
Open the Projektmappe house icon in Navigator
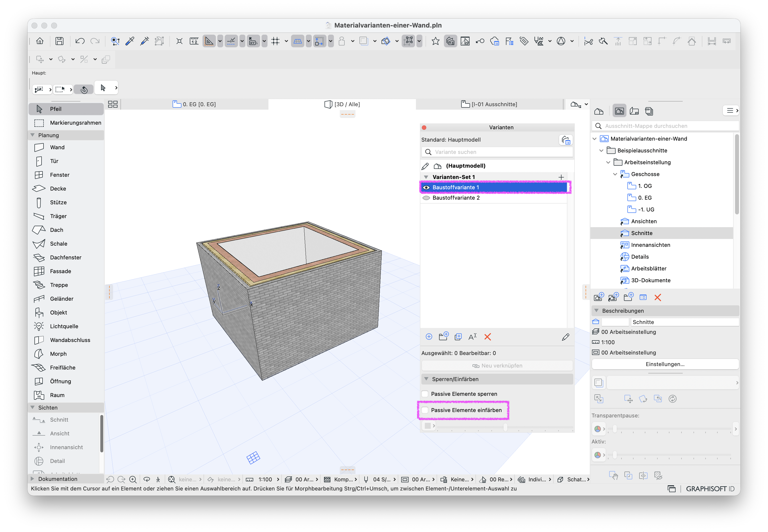point(599,111)
